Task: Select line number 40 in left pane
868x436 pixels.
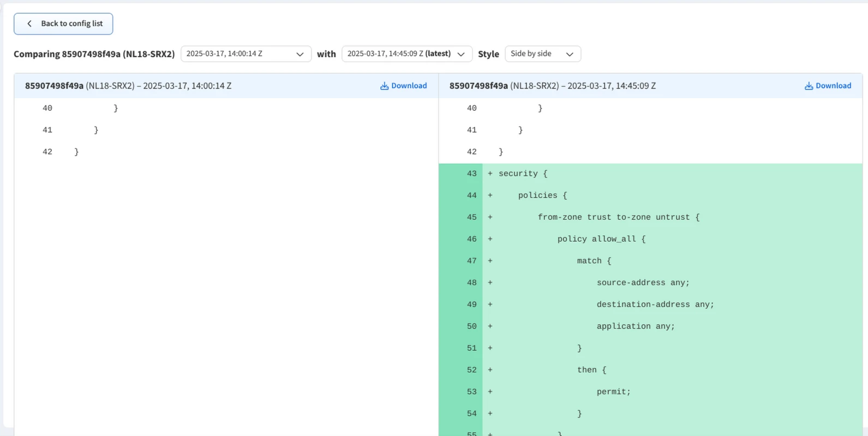Action: (47, 108)
